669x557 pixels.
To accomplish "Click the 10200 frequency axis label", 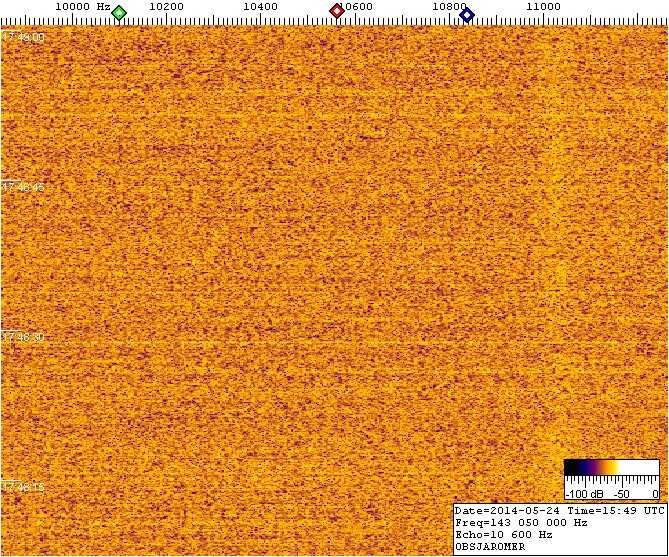I will 165,6.
